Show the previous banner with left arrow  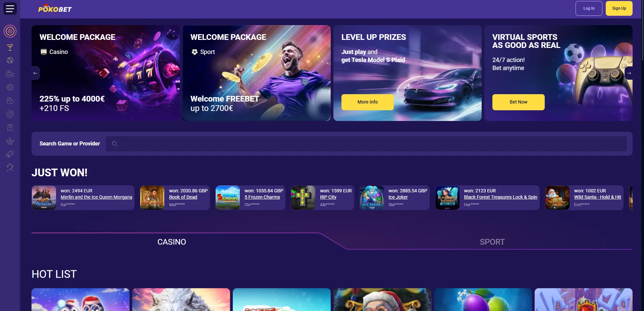click(35, 73)
